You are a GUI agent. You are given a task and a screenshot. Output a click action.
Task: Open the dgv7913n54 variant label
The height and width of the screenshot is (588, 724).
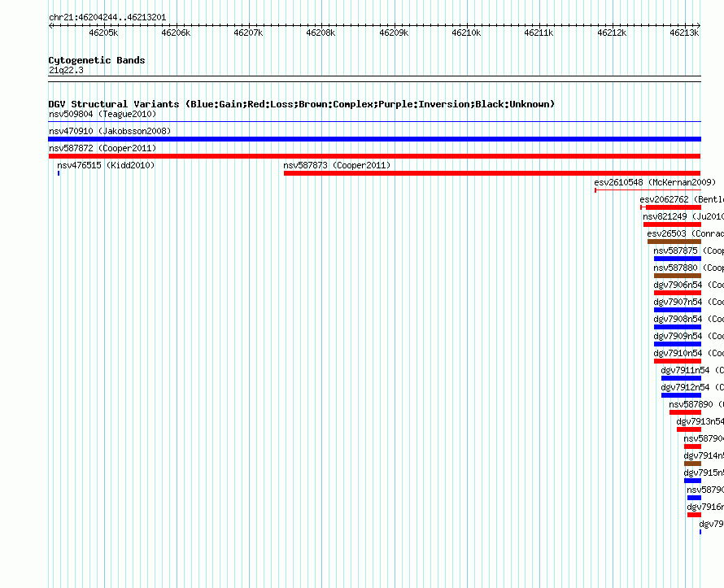(700, 421)
